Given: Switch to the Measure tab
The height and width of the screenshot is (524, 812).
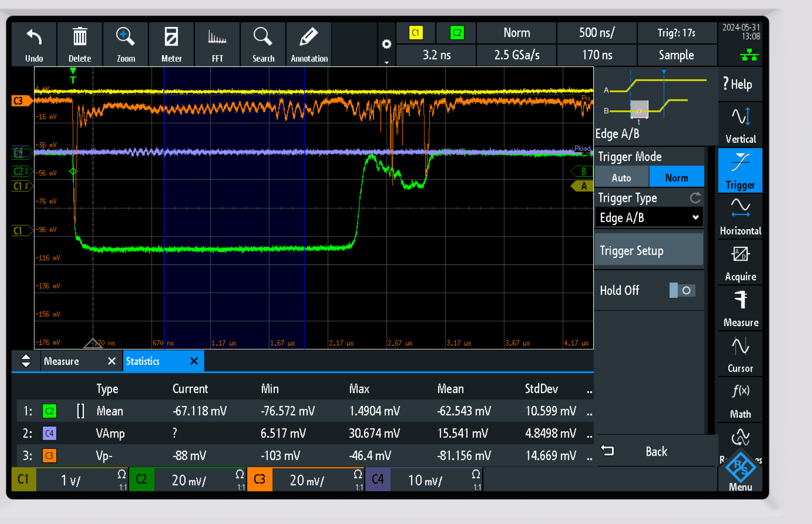Looking at the screenshot, I should [x=61, y=361].
